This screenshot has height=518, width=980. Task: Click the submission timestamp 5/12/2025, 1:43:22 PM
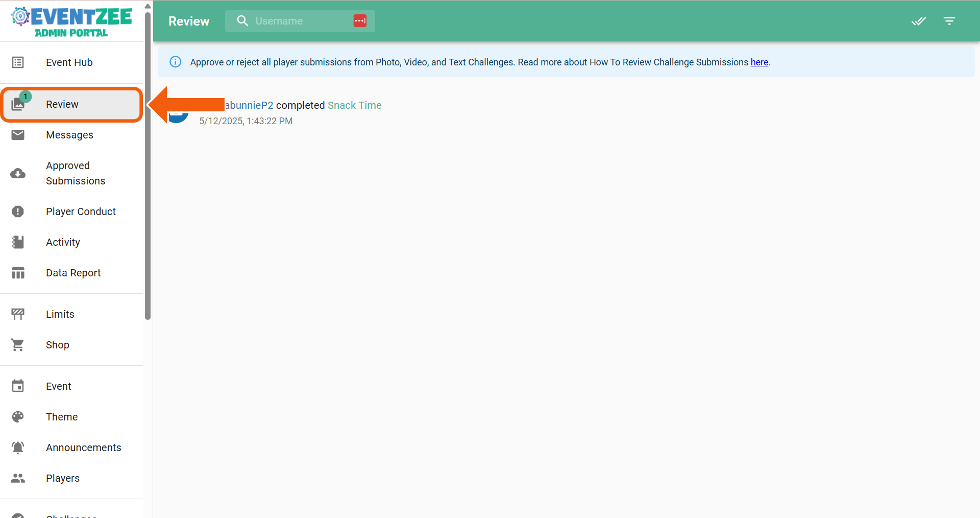(x=246, y=121)
